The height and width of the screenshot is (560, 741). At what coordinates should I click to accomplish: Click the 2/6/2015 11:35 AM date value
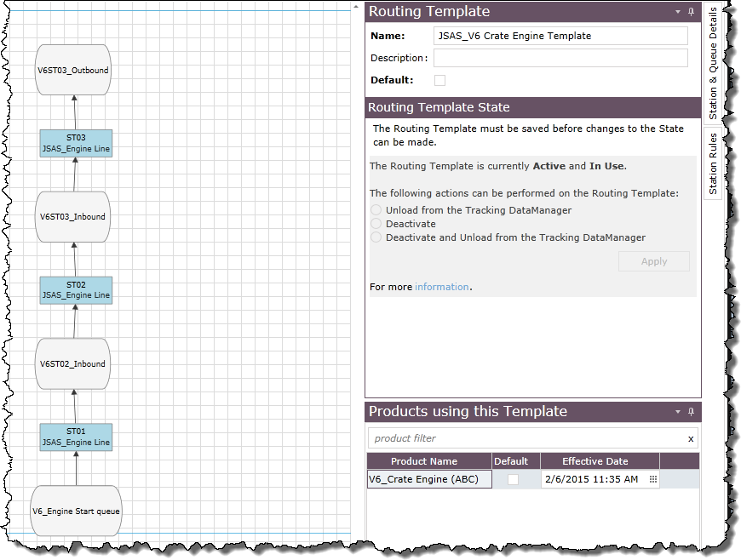click(x=591, y=479)
